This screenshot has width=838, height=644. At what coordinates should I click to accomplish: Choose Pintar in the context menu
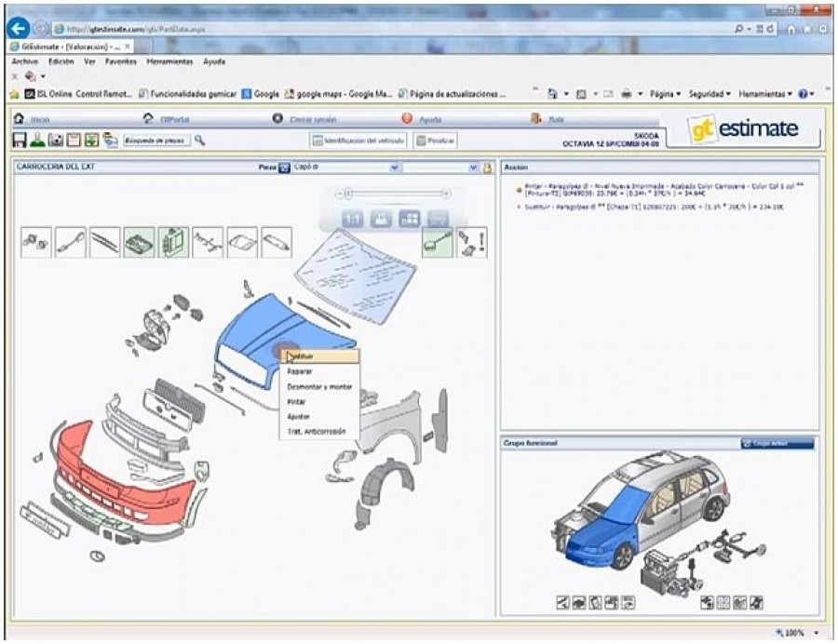click(319, 401)
